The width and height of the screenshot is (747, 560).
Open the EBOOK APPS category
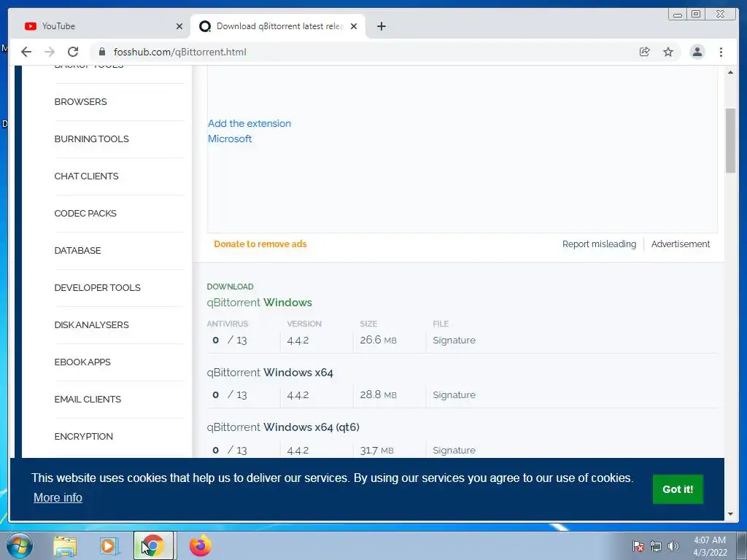tap(82, 362)
